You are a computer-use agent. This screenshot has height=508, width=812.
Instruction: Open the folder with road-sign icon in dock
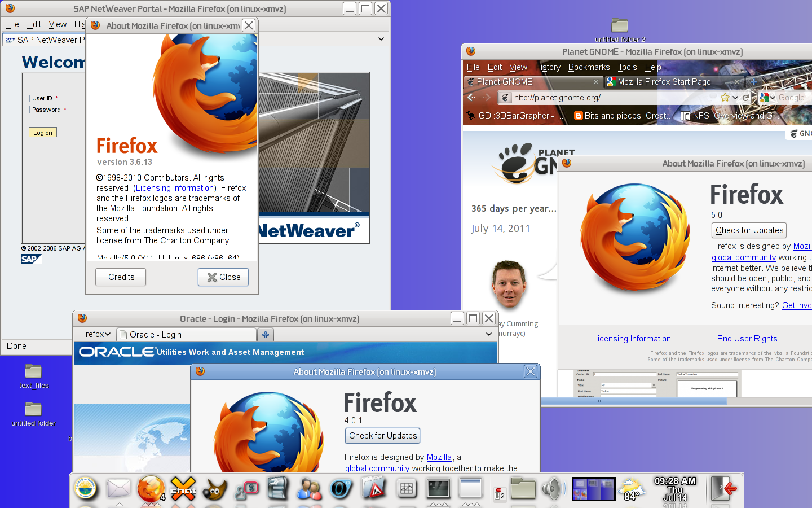[373, 489]
